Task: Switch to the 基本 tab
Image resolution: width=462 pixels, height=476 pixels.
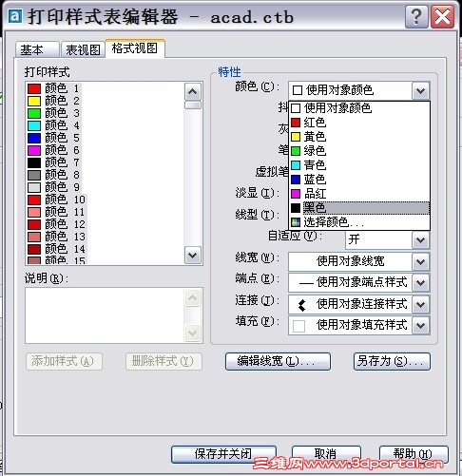Action: pos(37,49)
